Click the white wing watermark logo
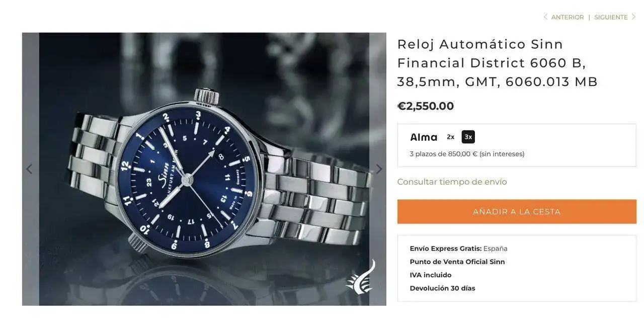Image resolution: width=644 pixels, height=322 pixels. tap(361, 277)
